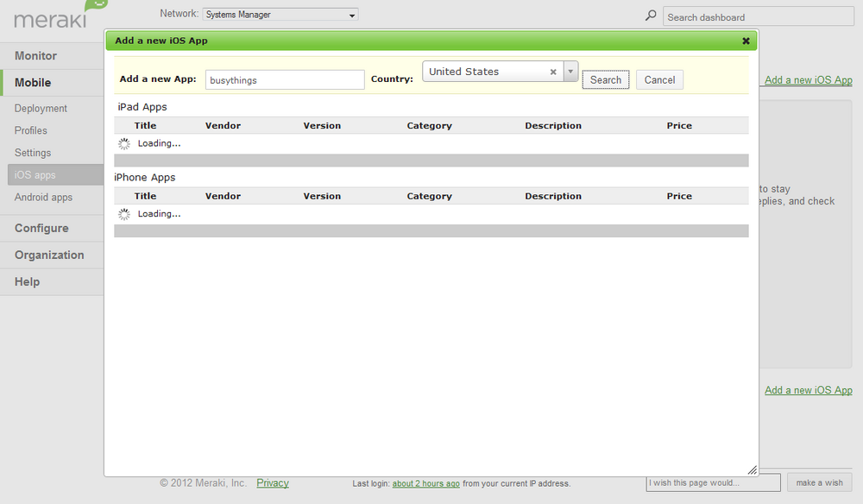The image size is (863, 504).
Task: Select Deployment in the sidebar
Action: (41, 109)
